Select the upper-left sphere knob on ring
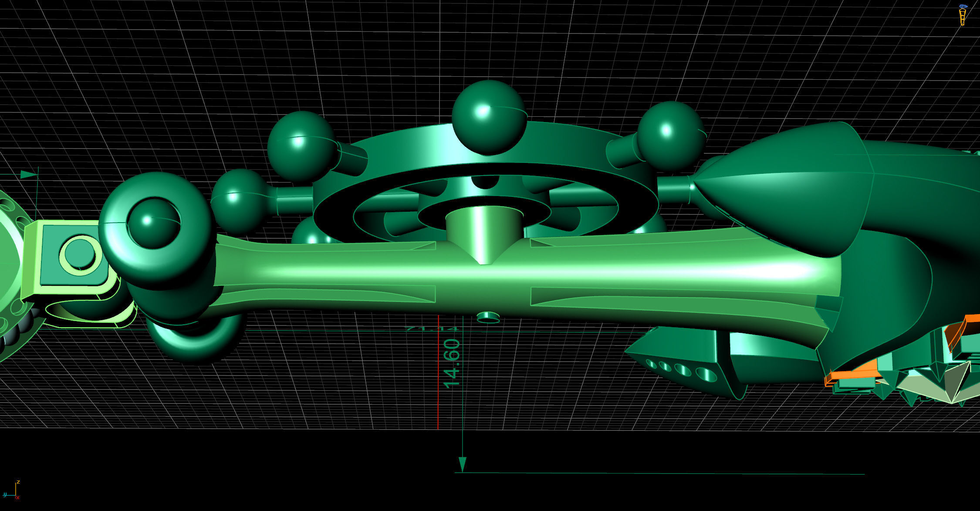Screen dimensions: 980x511 [x=301, y=146]
